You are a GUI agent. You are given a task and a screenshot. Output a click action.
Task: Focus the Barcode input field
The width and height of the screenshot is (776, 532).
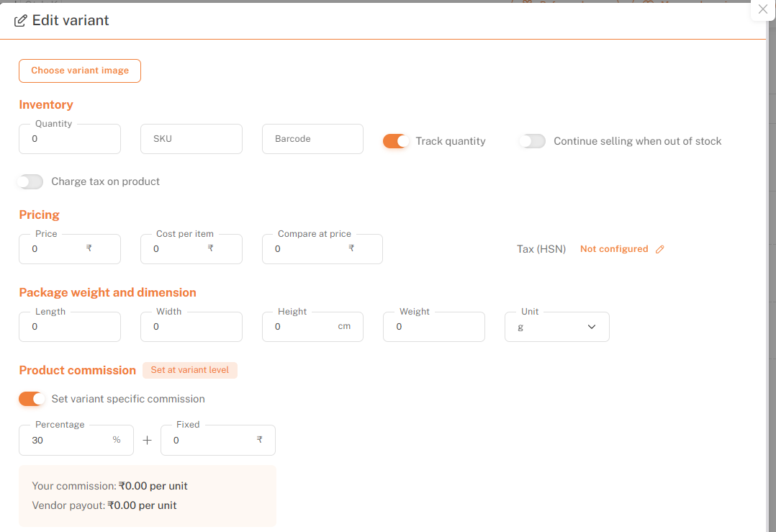tap(312, 138)
